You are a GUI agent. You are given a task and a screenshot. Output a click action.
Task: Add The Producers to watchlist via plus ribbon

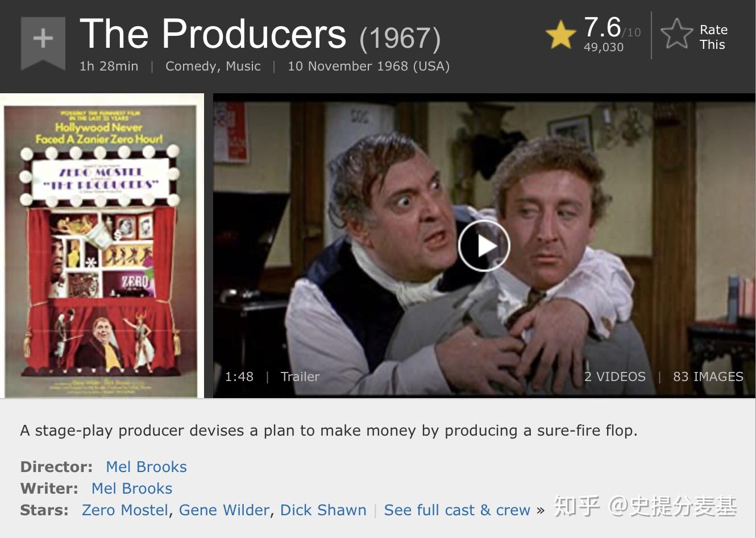(43, 43)
